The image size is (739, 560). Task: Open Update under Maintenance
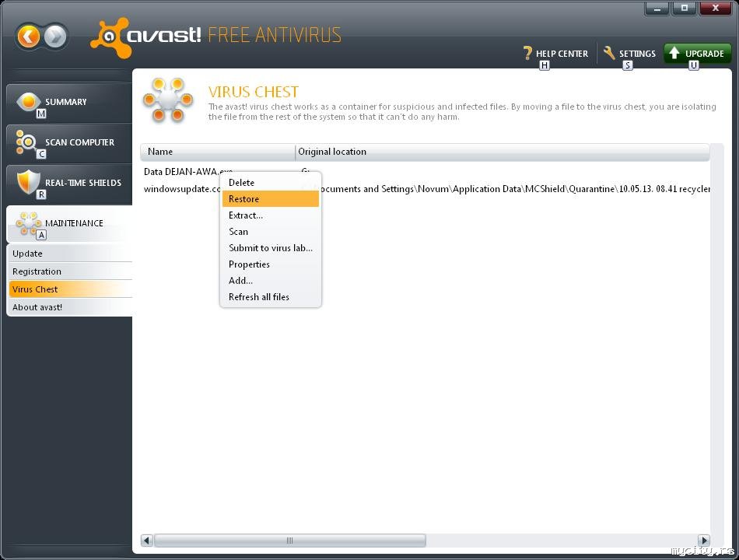click(x=70, y=253)
